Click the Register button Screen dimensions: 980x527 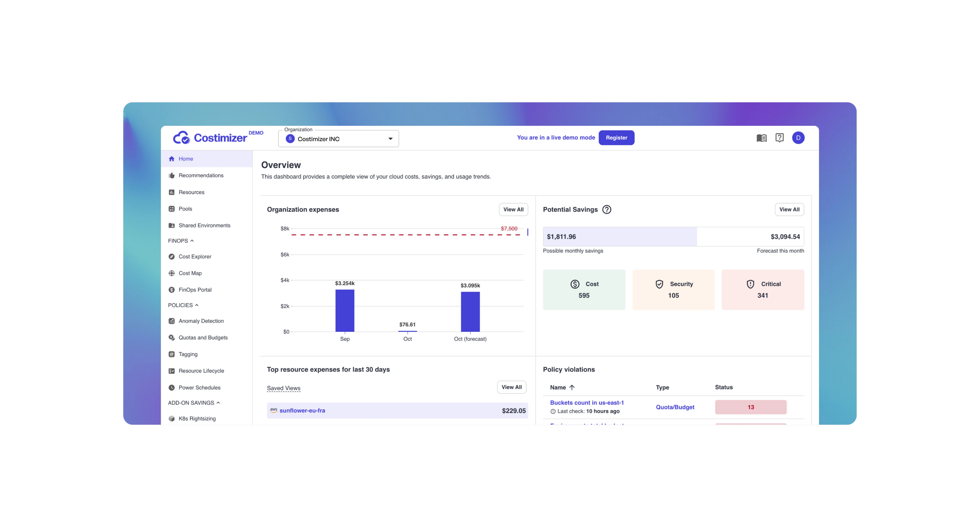[616, 137]
